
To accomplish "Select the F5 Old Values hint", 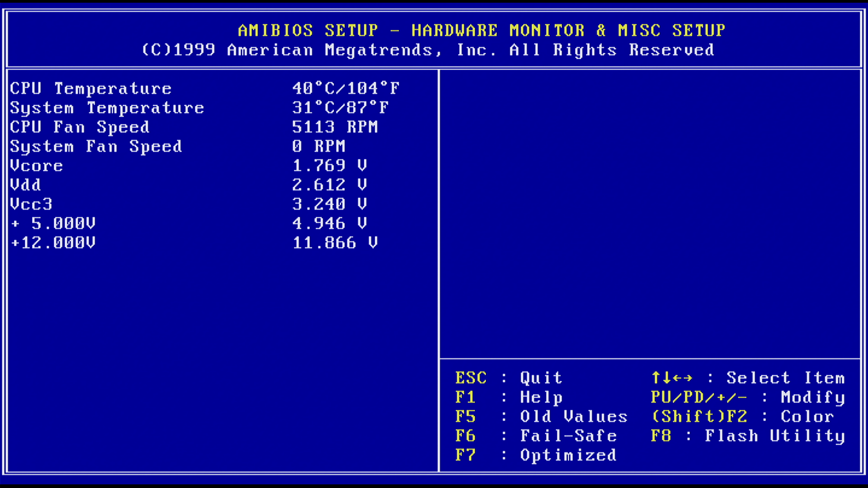I will pyautogui.click(x=541, y=417).
